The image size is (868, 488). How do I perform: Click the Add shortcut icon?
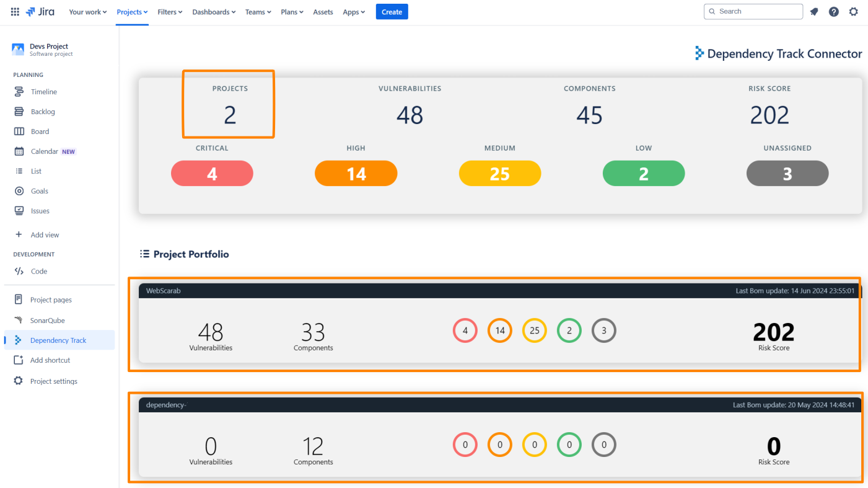[19, 360]
